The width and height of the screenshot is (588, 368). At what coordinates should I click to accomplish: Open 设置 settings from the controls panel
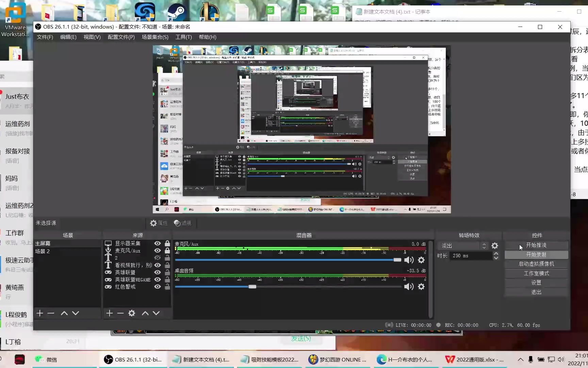pyautogui.click(x=536, y=282)
